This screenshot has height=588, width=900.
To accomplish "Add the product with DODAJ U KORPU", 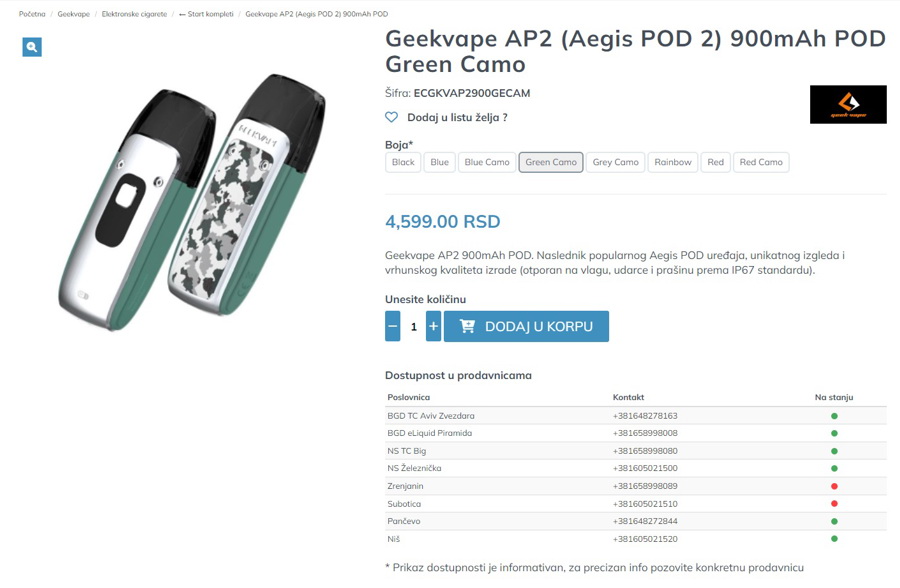I will [526, 326].
